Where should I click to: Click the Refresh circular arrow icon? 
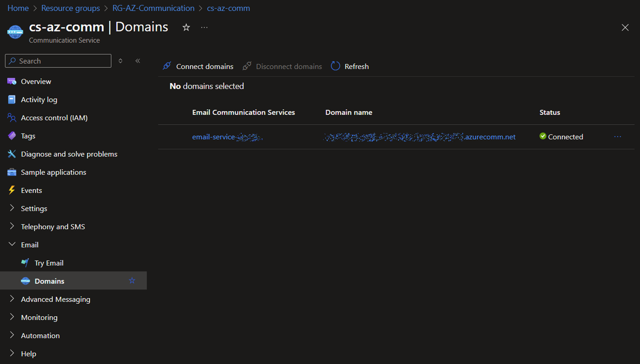(336, 66)
